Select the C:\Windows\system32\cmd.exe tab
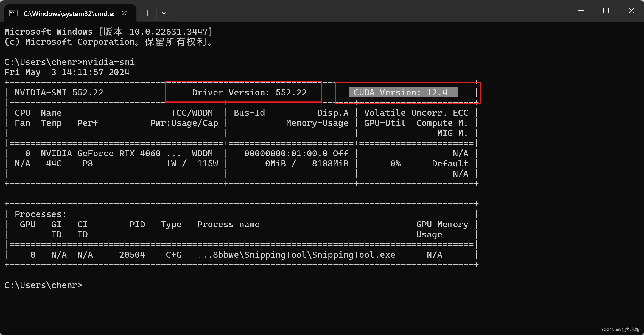This screenshot has width=644, height=335. pyautogui.click(x=69, y=13)
